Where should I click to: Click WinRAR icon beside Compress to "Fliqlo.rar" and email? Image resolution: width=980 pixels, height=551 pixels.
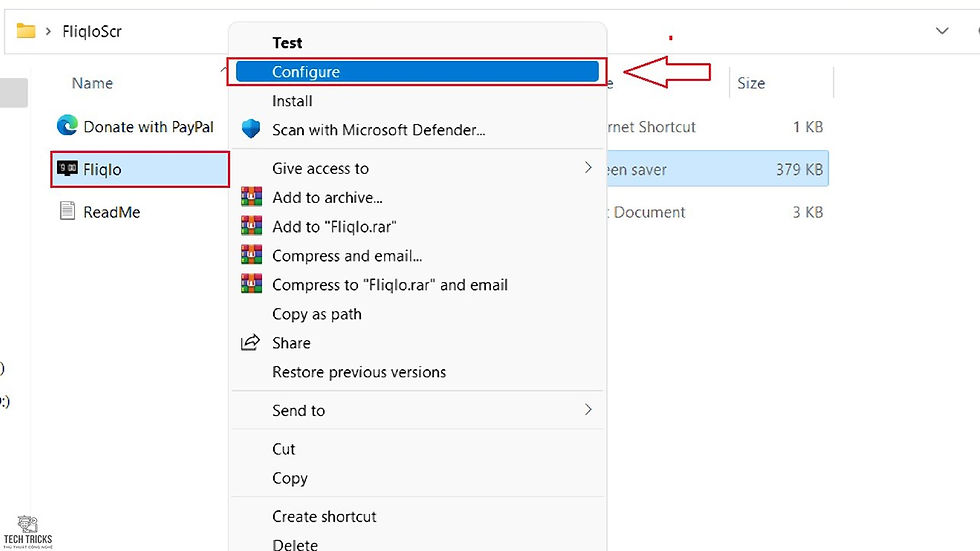[x=251, y=284]
